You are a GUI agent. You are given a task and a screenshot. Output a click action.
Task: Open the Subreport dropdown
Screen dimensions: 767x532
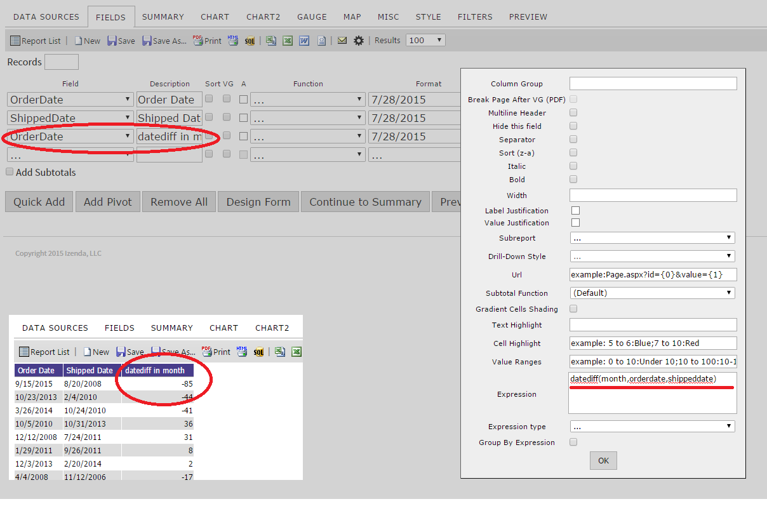pos(653,237)
